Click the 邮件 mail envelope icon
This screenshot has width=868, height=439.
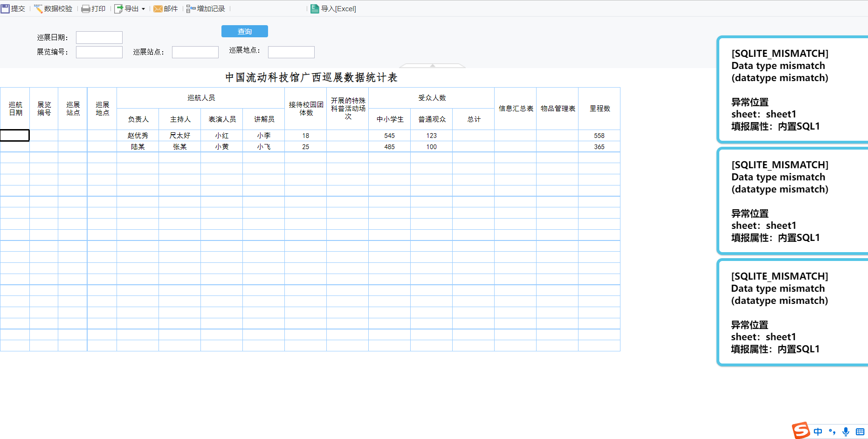point(158,9)
